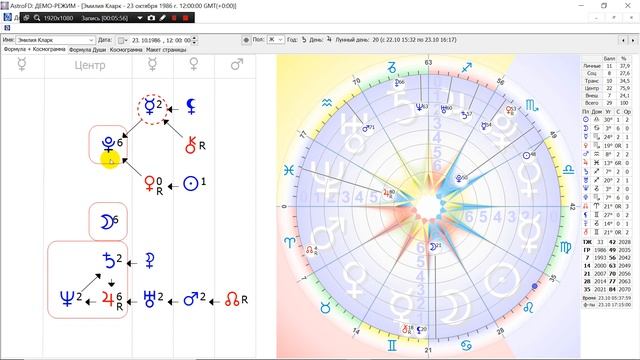Click the Black Moon Lilith glyph

coord(191,106)
